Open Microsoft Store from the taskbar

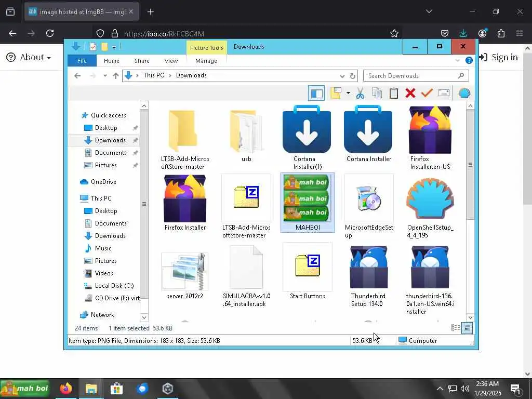pos(116,389)
